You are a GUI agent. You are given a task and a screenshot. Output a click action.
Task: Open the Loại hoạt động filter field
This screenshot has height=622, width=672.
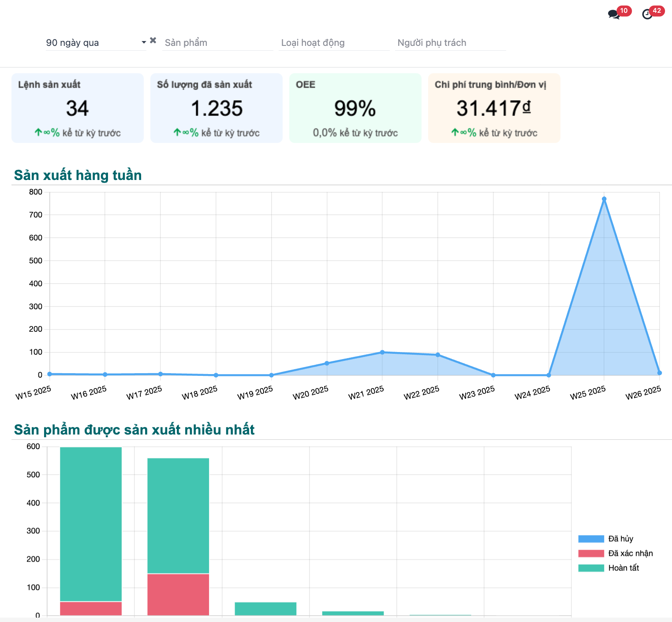click(334, 43)
